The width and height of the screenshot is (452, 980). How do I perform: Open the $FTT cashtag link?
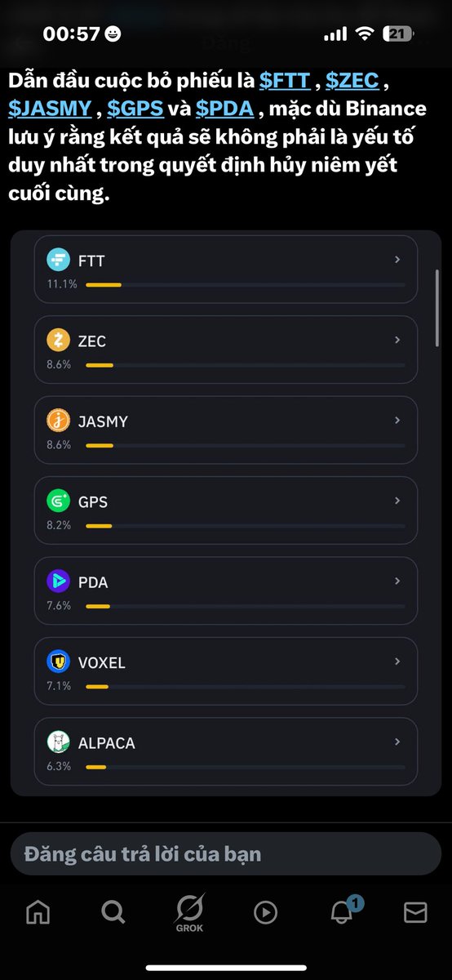click(285, 81)
